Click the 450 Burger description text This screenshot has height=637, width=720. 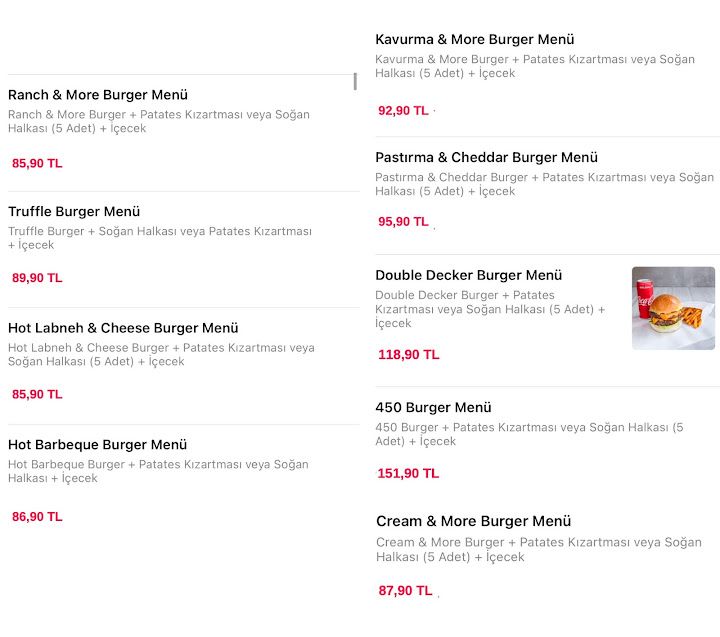[x=529, y=434]
